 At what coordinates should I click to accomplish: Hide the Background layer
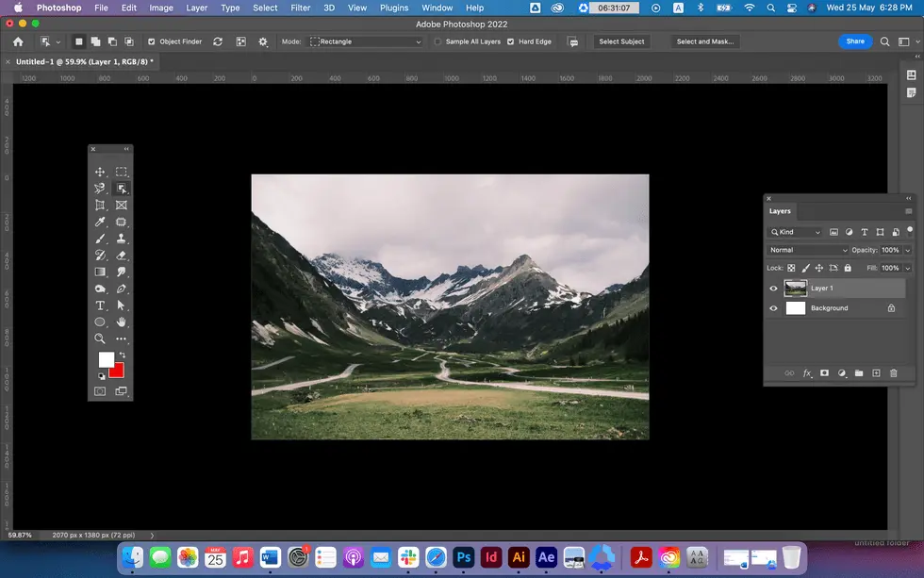click(x=773, y=307)
